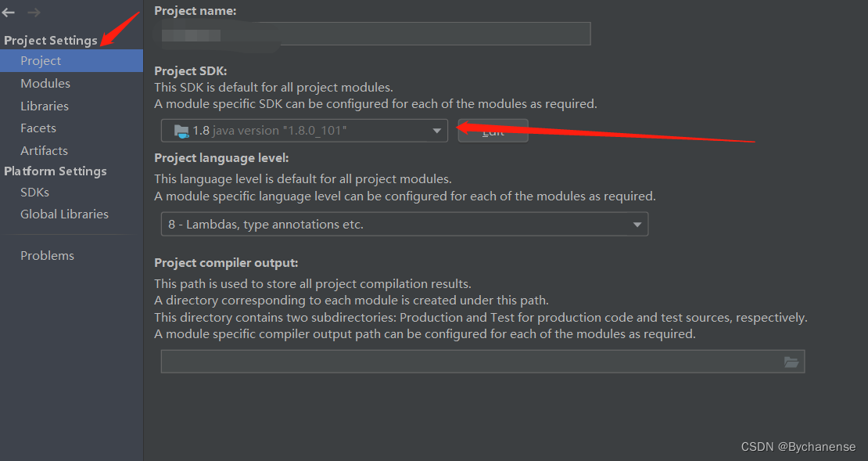Open the Problems section
Image resolution: width=868 pixels, height=461 pixels.
(47, 255)
